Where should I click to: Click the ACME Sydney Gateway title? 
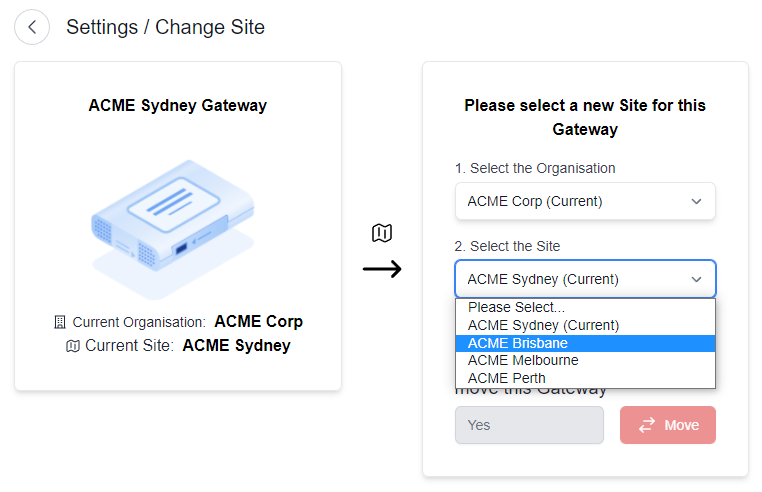pos(177,105)
